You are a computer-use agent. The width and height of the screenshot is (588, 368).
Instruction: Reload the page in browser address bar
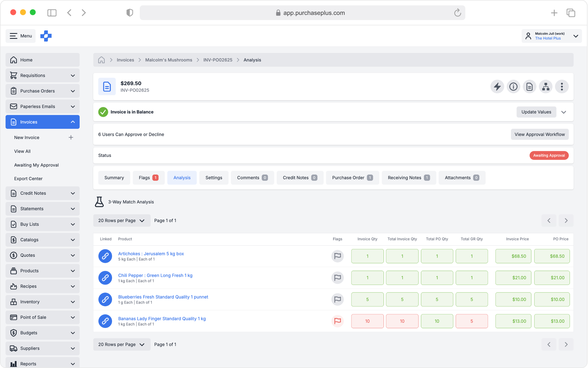pos(457,13)
